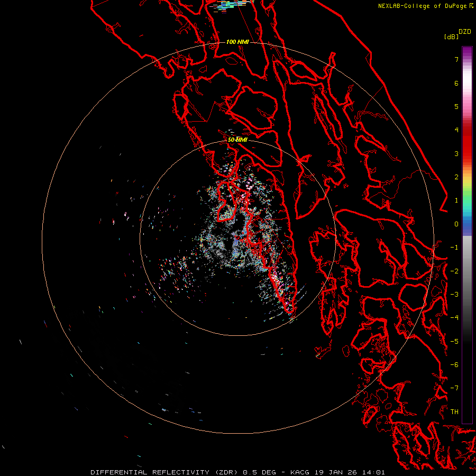Click the 5 value on color scale
Image resolution: width=476 pixels, height=476 pixels.
[x=456, y=106]
